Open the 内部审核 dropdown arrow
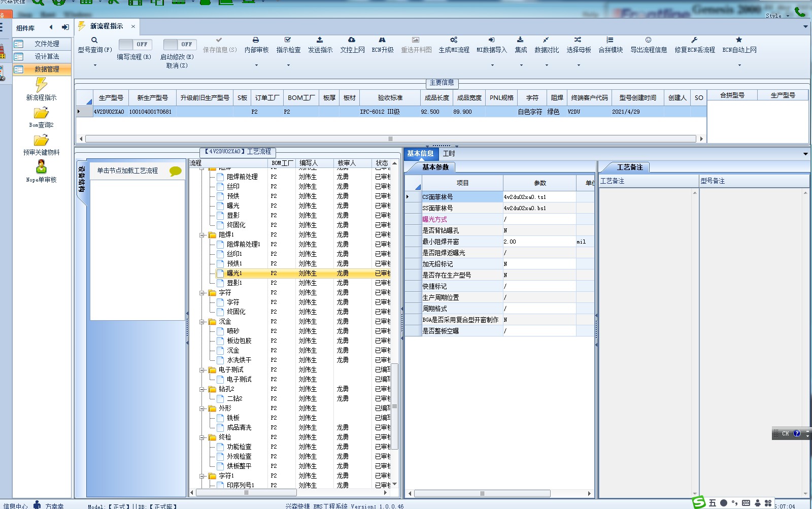Viewport: 812px width, 509px height. (256, 65)
